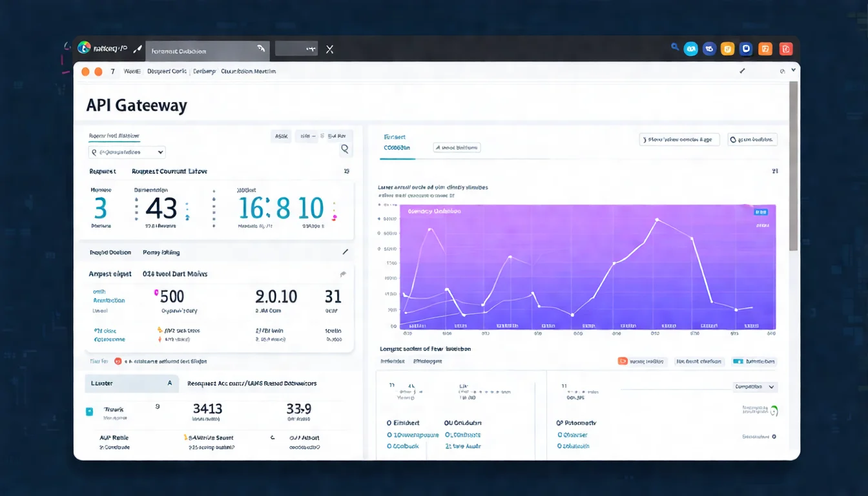Click the outlined button beside the chart tab

pos(457,147)
